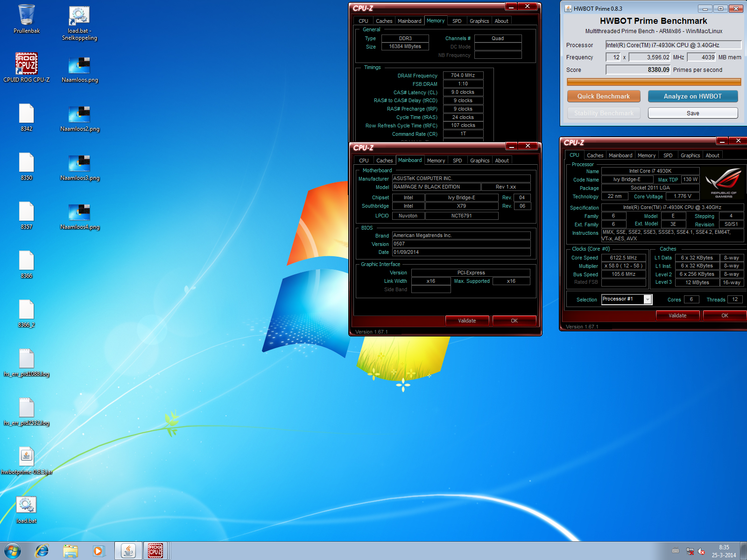Open About tab in Memory CPU-Z window

[501, 21]
